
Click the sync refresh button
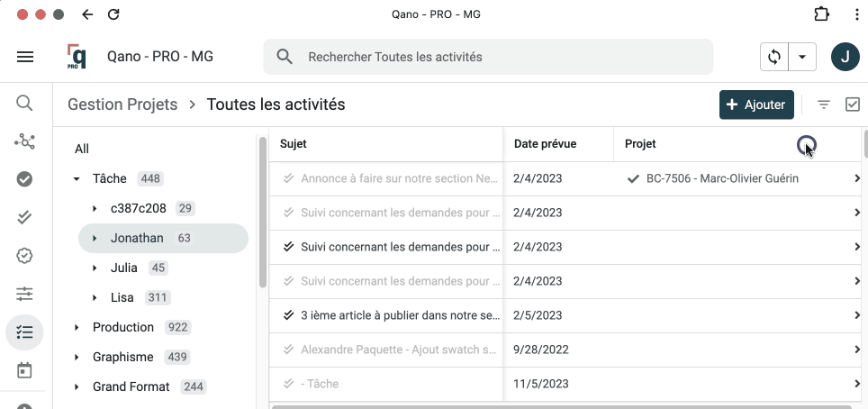(774, 57)
